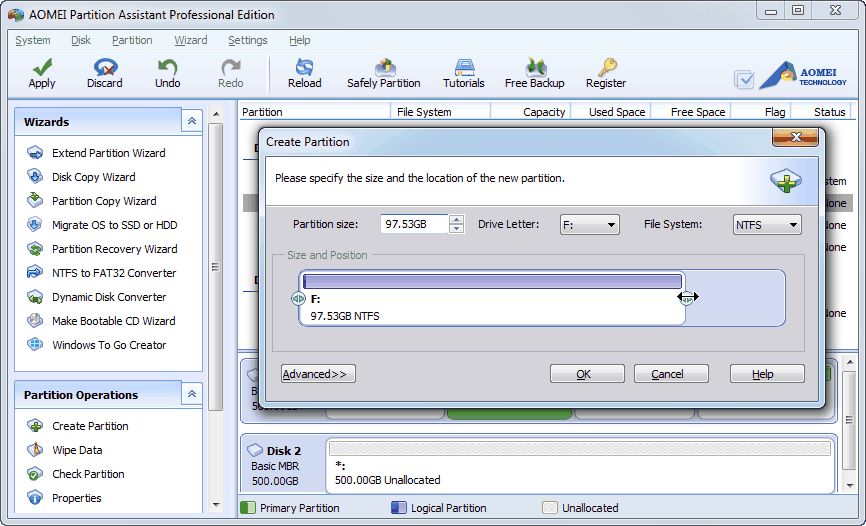Open the Tutorials toolbar icon

coord(463,67)
